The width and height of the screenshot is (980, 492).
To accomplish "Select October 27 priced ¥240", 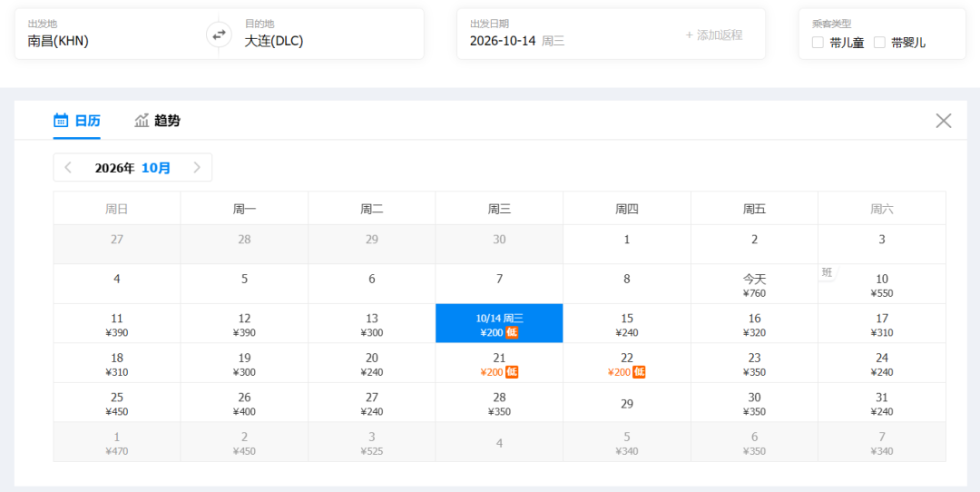I will click(372, 403).
